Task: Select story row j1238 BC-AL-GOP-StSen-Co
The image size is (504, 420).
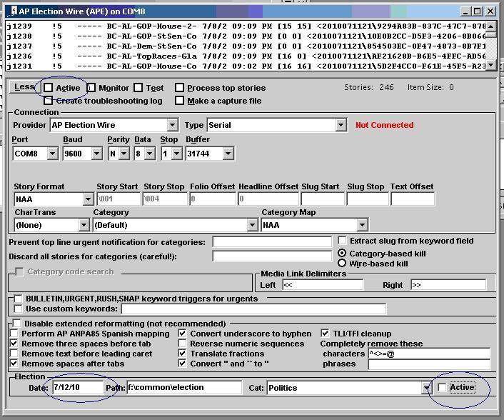Action: pyautogui.click(x=246, y=36)
